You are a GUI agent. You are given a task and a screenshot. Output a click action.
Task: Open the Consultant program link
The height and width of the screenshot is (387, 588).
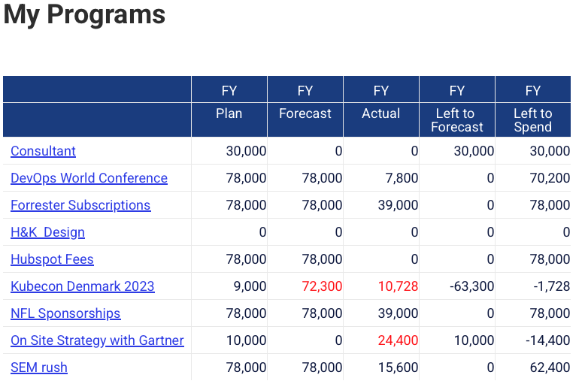coord(43,151)
